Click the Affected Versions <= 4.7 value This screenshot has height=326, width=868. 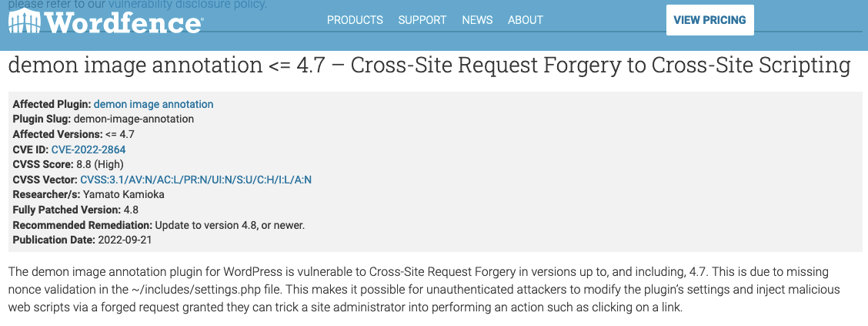point(119,134)
